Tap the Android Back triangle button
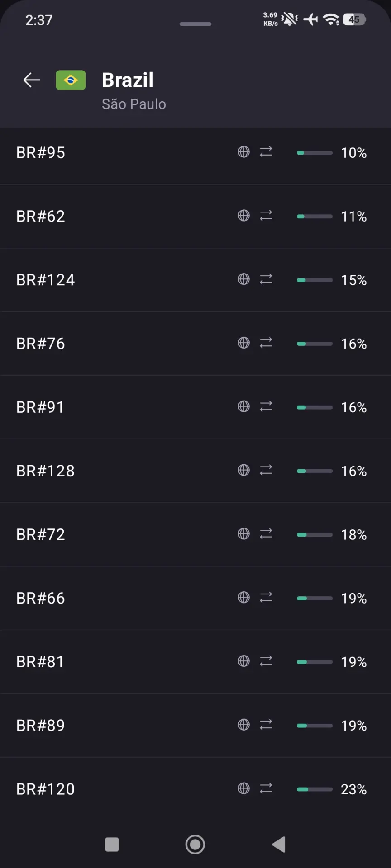The height and width of the screenshot is (868, 391). (x=278, y=844)
